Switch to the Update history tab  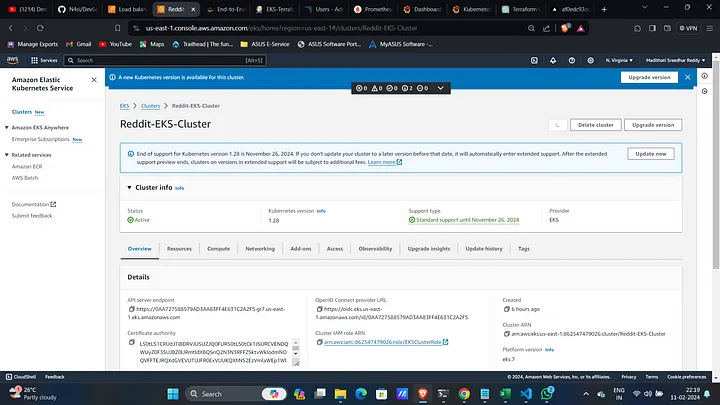[484, 248]
